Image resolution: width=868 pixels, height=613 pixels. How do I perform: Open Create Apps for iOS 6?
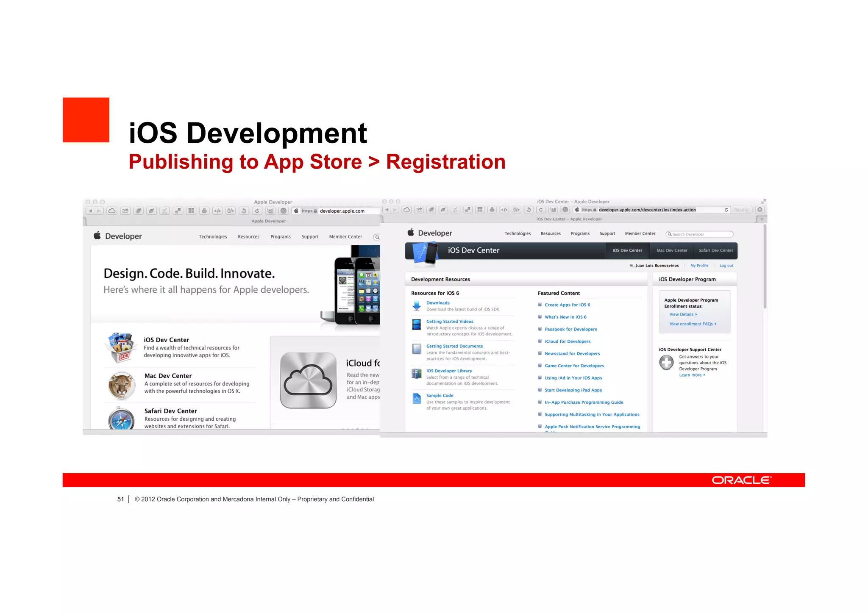point(567,305)
